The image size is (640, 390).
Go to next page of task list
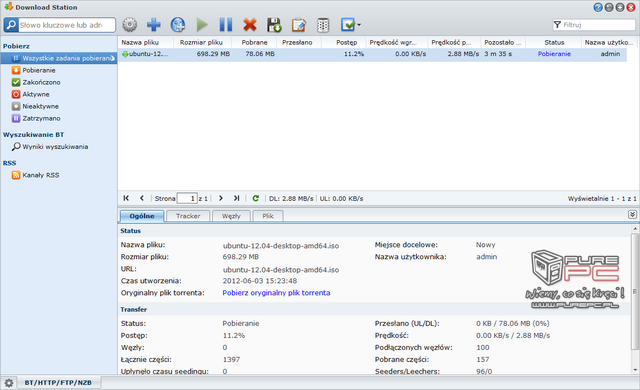pyautogui.click(x=221, y=198)
